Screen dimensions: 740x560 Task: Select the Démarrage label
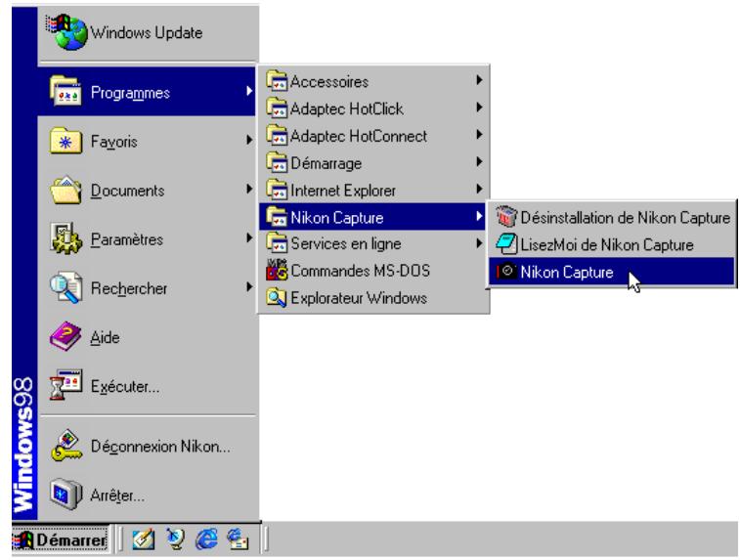pos(326,163)
